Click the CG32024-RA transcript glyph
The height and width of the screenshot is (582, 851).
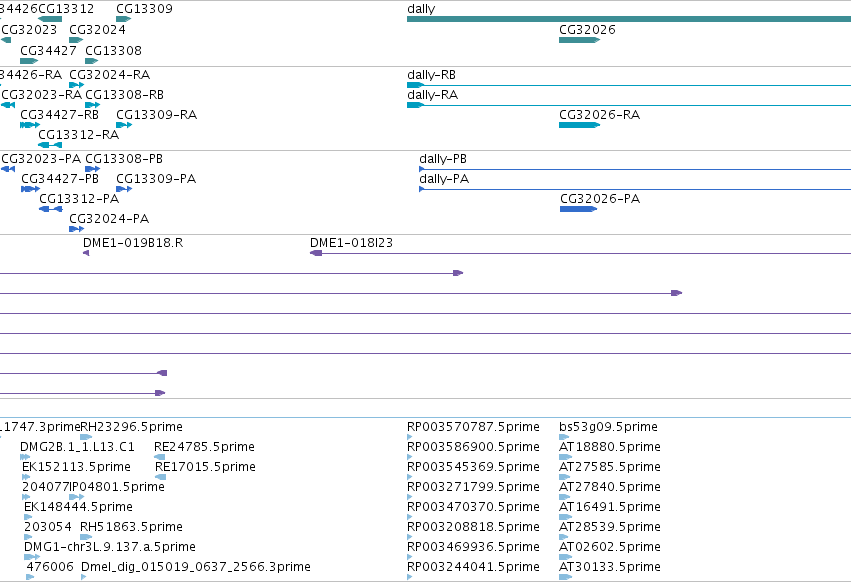pos(77,85)
